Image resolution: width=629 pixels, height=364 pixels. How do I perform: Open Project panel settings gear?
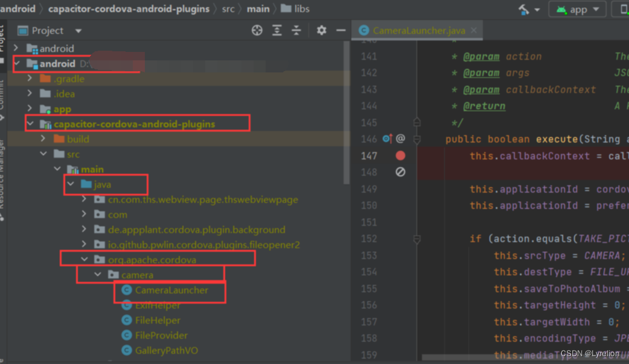321,31
